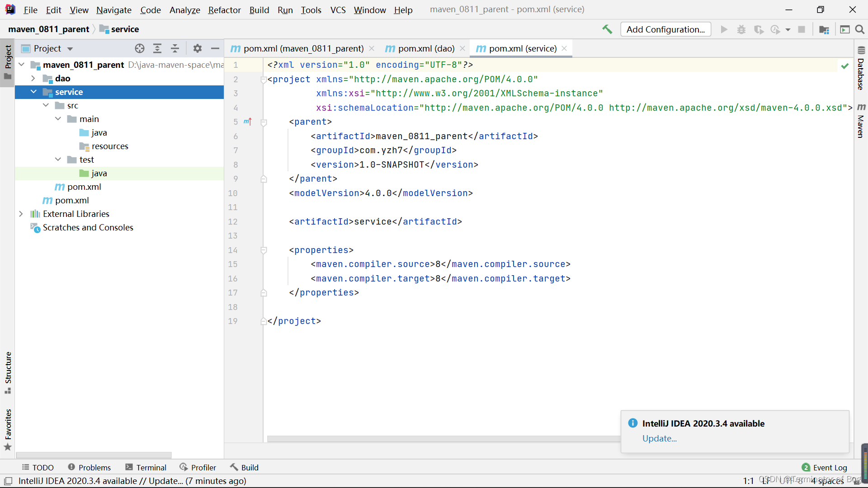Open Search Everywhere magnifier
The image size is (868, 488).
click(x=860, y=29)
